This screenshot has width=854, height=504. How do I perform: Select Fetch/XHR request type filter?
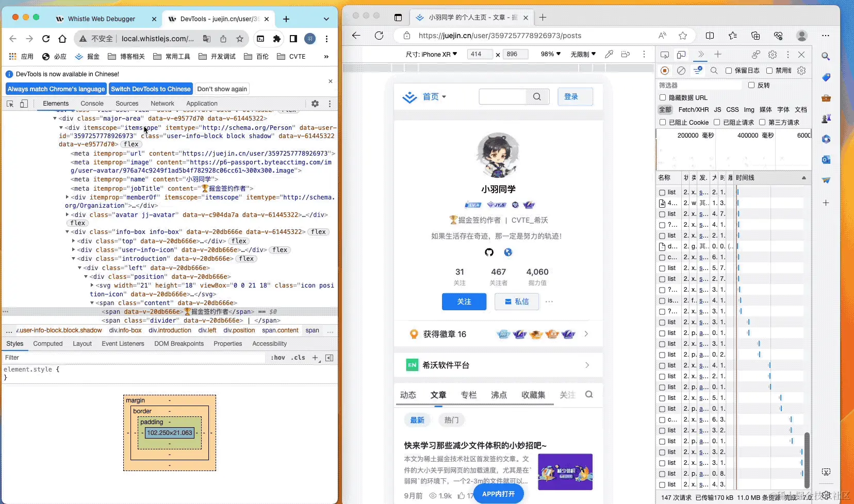point(694,110)
